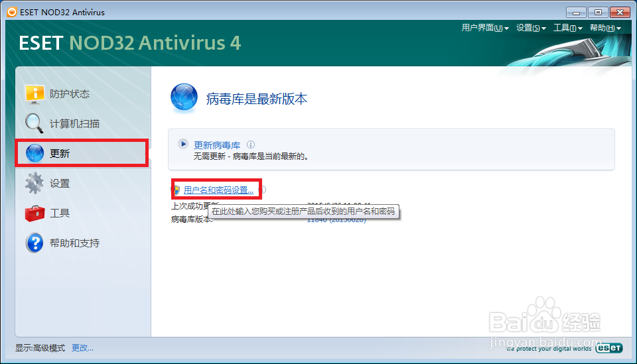Click the computer scan magnifier icon

[x=35, y=123]
